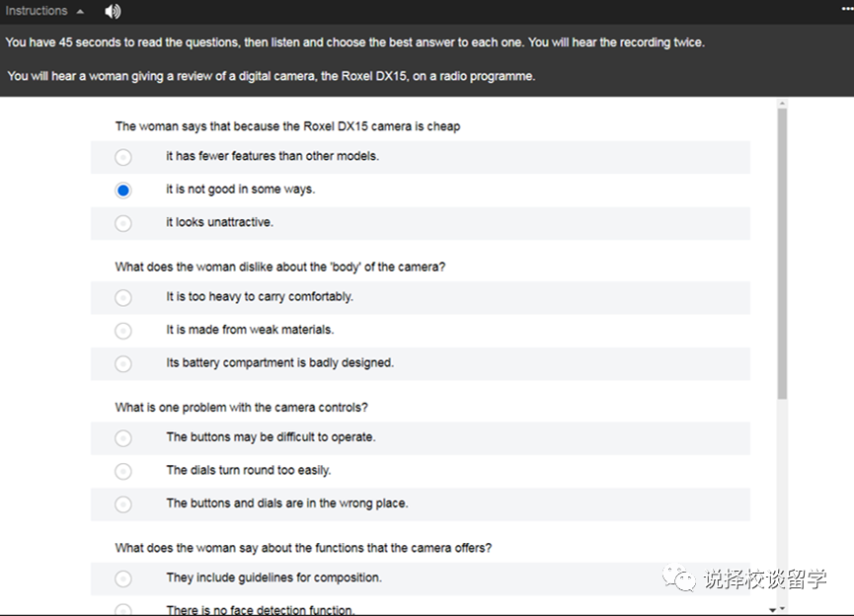Viewport: 854px width, 616px height.
Task: Choose 'It is made from weak materials'
Action: pyautogui.click(x=123, y=331)
